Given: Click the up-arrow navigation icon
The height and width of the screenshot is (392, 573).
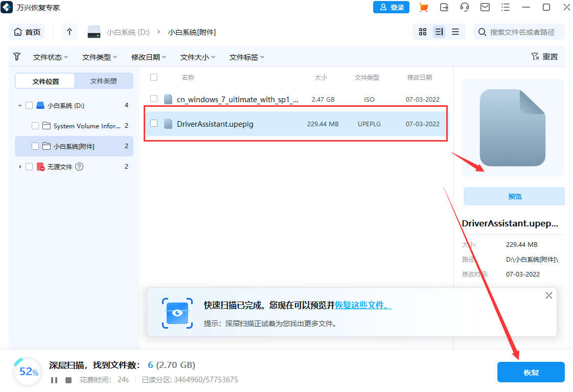Looking at the screenshot, I should pyautogui.click(x=69, y=32).
